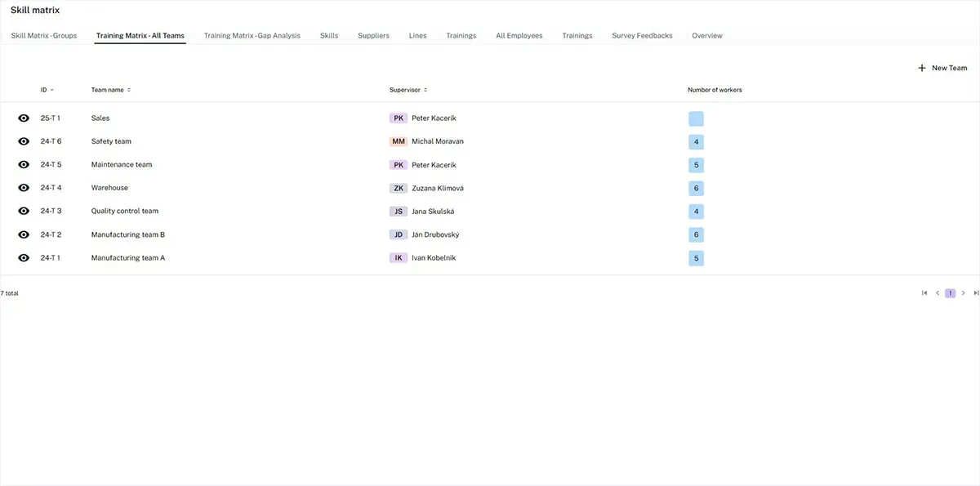Click worker count 4 for Safety team

click(x=696, y=142)
